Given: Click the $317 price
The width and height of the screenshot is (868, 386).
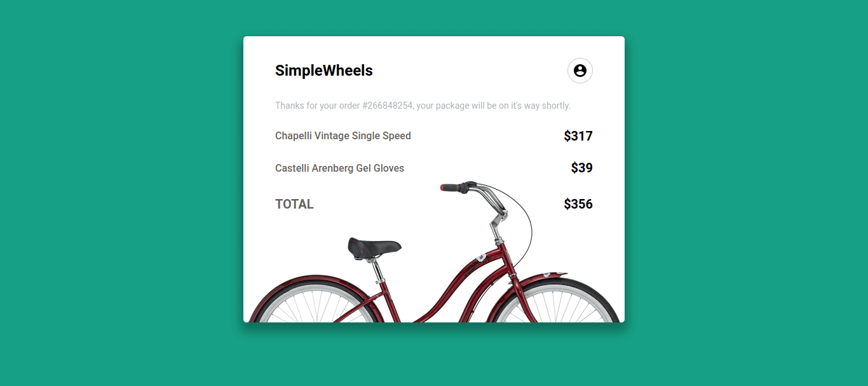Looking at the screenshot, I should [578, 135].
